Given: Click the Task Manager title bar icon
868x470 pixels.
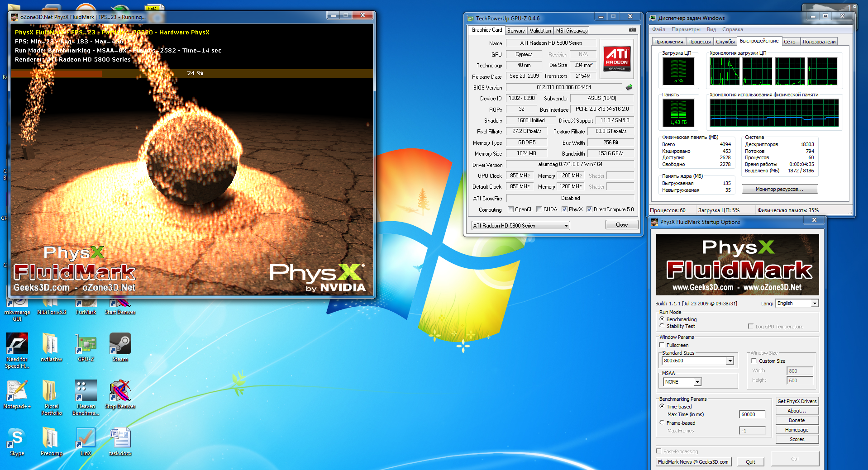Looking at the screenshot, I should [x=653, y=18].
